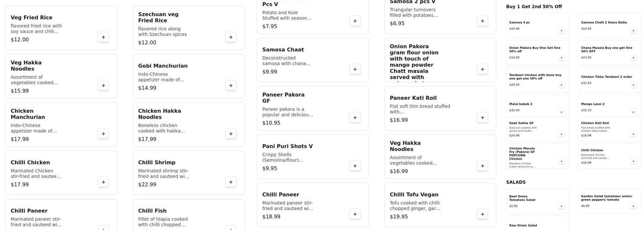Add Onion Pakora $14.93 combo deal

[561, 58]
